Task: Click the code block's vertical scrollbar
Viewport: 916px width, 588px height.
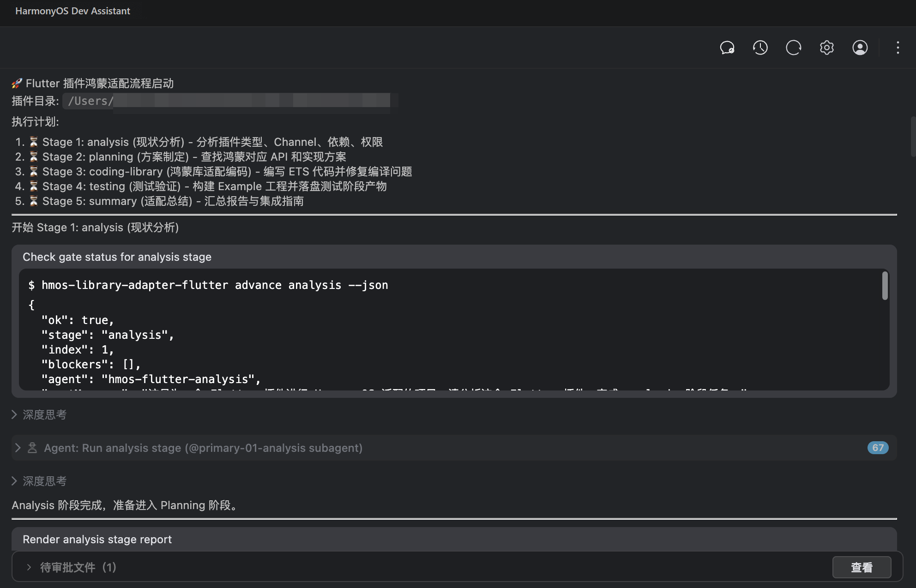Action: click(x=885, y=286)
